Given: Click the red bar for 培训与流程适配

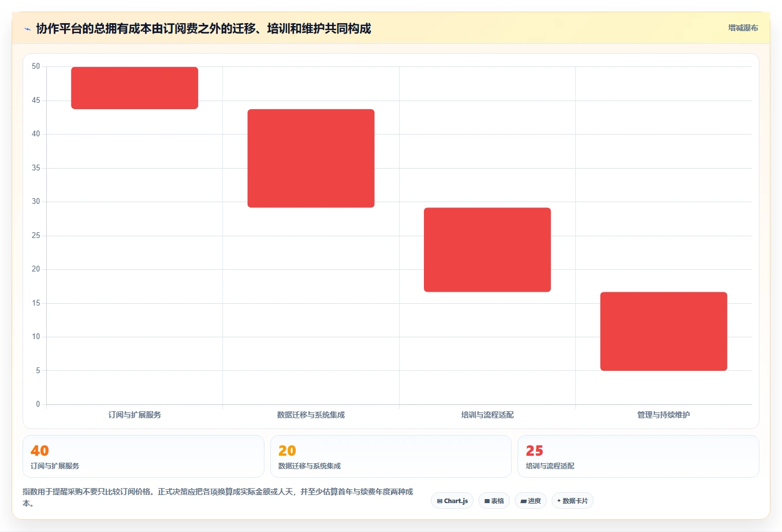Looking at the screenshot, I should 487,250.
